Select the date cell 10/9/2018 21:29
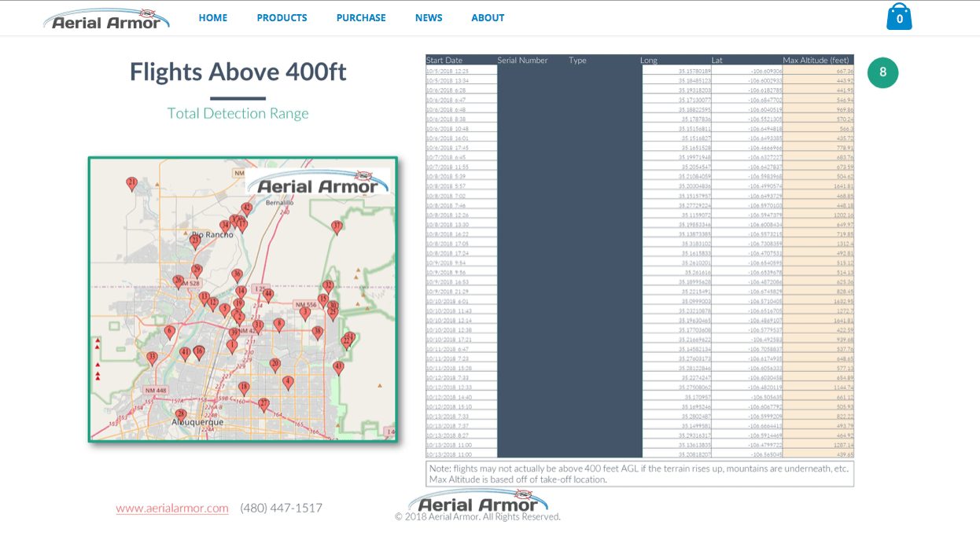This screenshot has height=540, width=980. [461, 292]
